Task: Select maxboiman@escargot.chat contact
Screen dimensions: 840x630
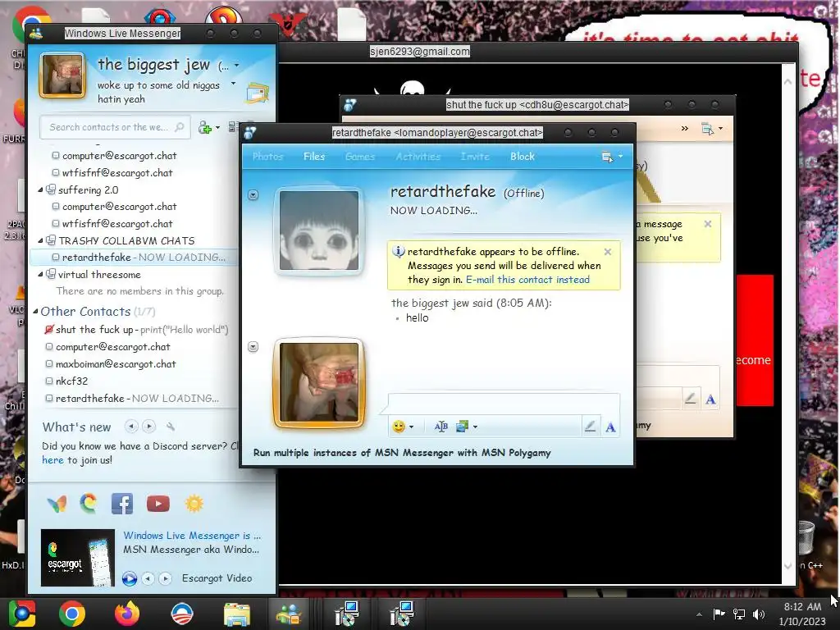Action: point(116,364)
